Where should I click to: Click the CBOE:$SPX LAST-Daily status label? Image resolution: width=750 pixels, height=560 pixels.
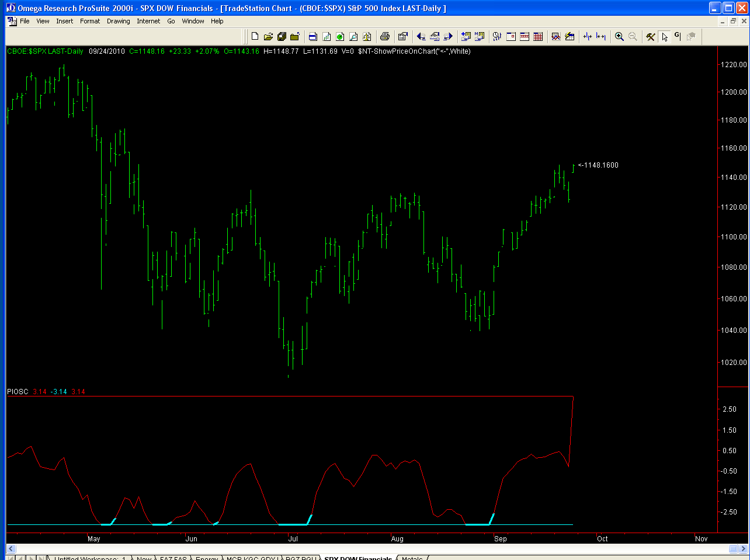point(46,51)
